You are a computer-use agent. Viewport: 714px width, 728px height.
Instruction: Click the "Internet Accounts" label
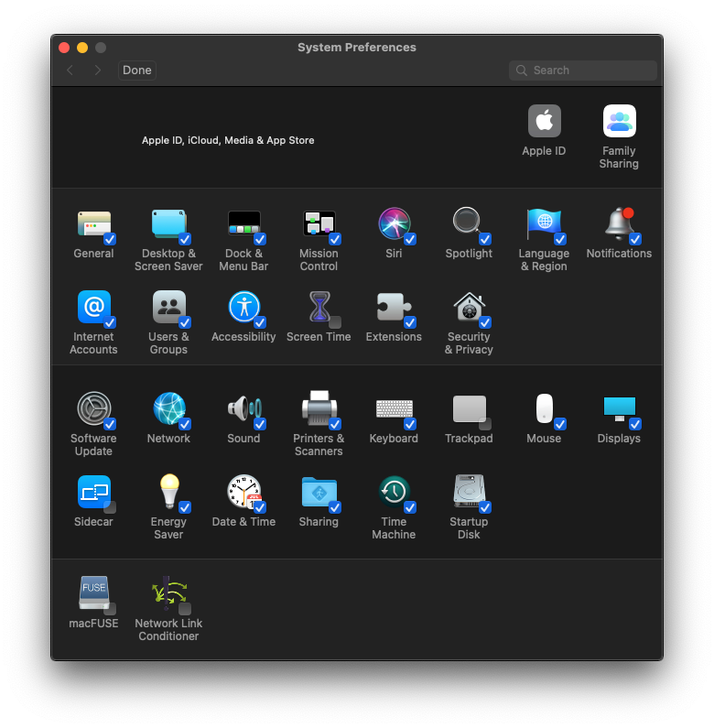(93, 343)
